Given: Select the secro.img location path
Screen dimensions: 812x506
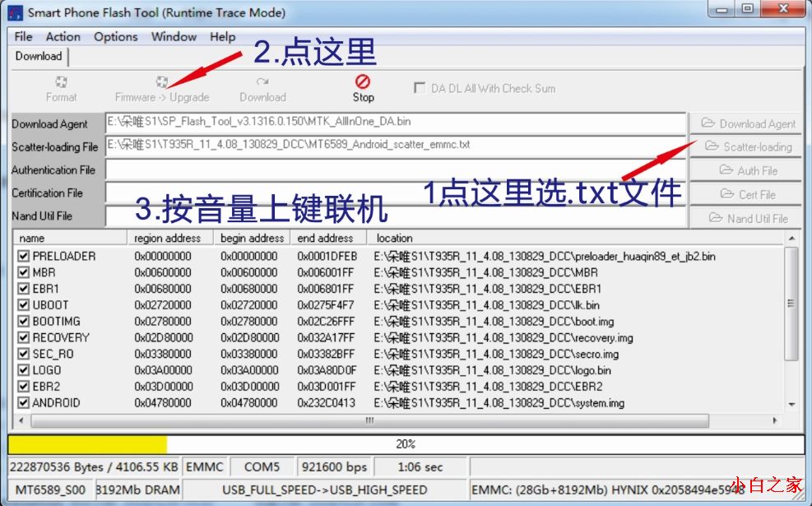Looking at the screenshot, I should (496, 355).
